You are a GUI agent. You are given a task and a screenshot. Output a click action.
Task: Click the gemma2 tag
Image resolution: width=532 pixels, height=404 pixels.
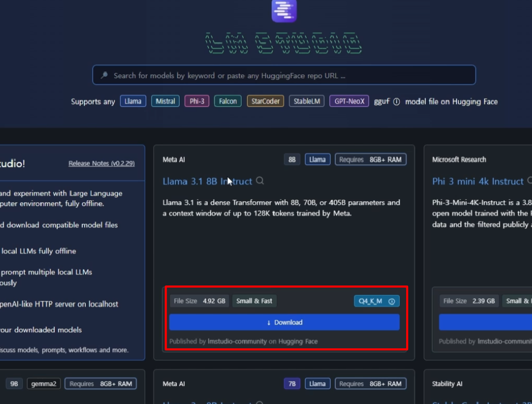coord(44,384)
